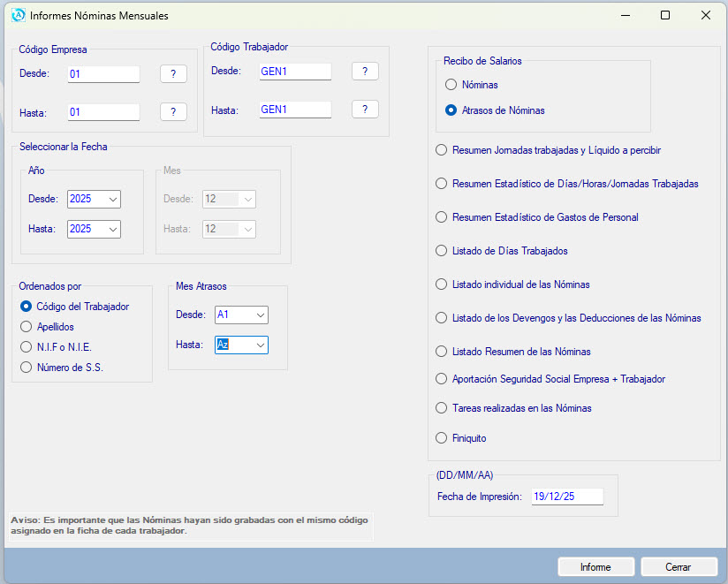
Task: Open lookup for Código Trabajador Desde
Action: [365, 71]
